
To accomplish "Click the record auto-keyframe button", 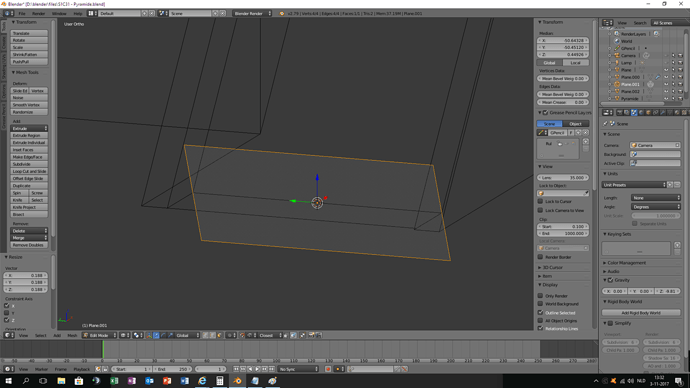I will point(328,369).
